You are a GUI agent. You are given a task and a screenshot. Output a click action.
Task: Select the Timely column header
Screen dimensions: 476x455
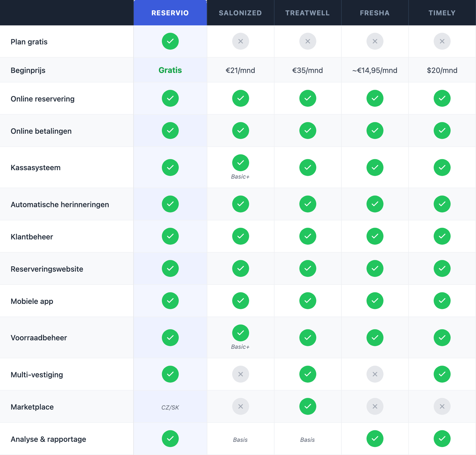tap(442, 13)
